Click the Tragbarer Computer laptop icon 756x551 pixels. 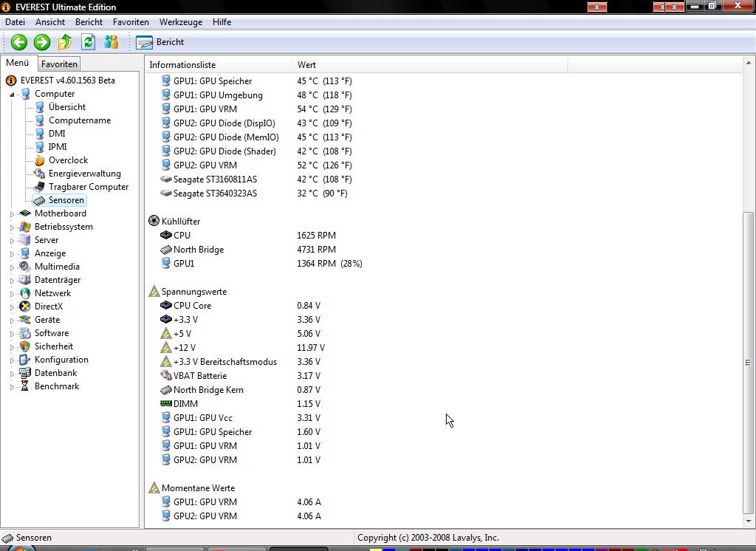(x=40, y=187)
